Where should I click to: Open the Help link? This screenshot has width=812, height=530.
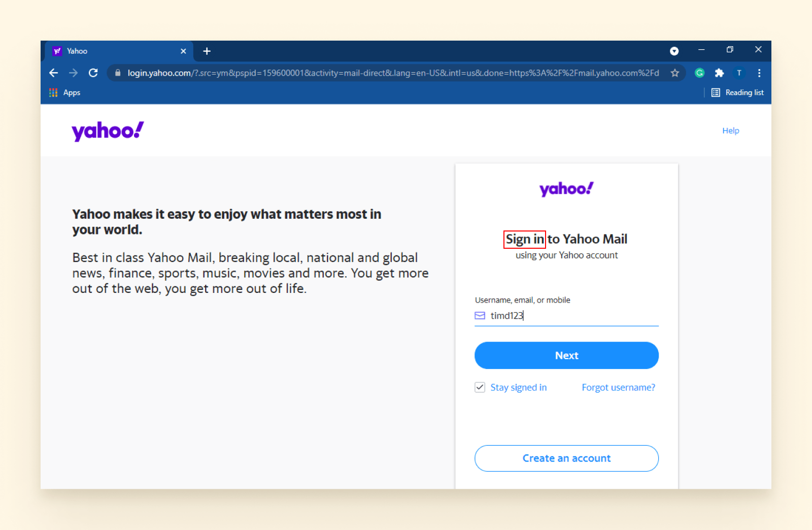tap(730, 130)
